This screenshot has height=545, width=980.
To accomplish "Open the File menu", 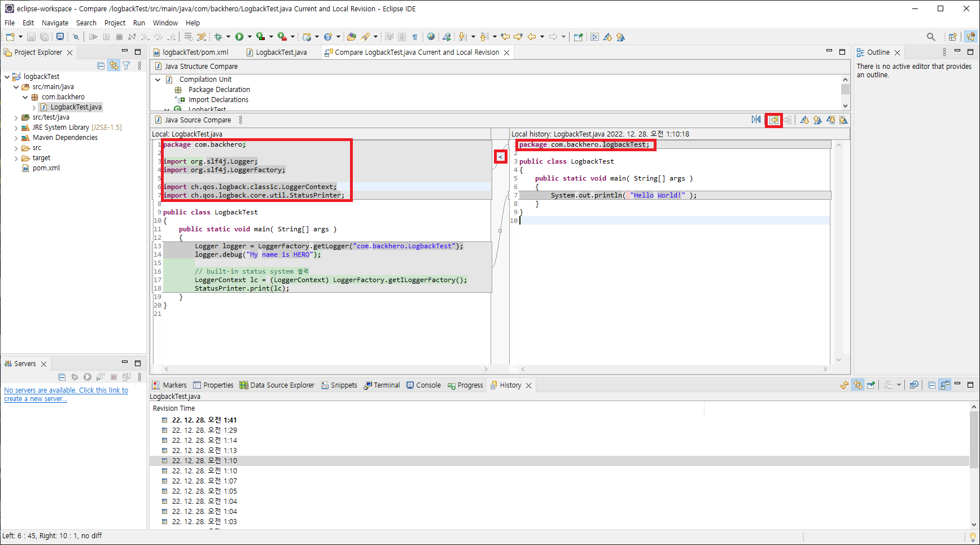I will coord(10,23).
